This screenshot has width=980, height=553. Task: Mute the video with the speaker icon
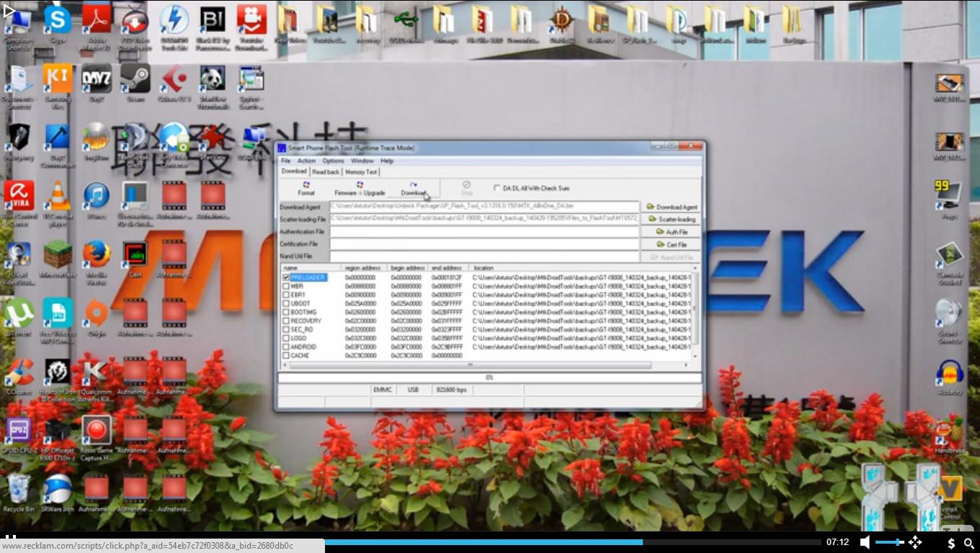point(865,542)
